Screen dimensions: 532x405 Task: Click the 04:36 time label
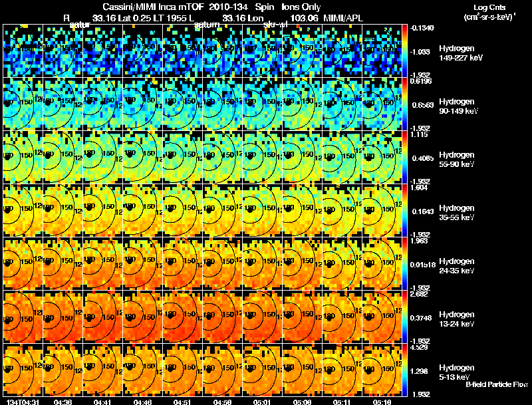[63, 402]
